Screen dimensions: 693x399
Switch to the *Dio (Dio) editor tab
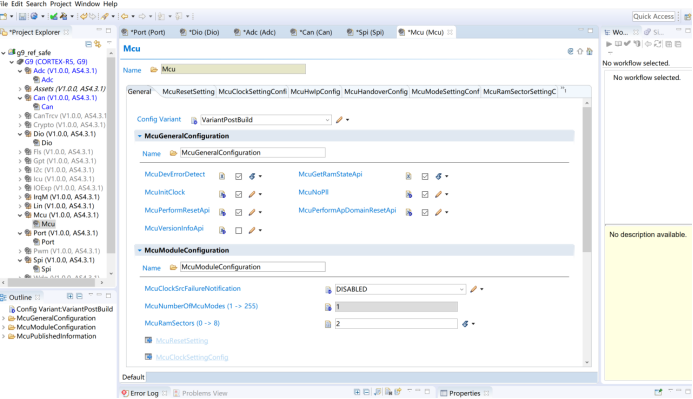pos(204,32)
